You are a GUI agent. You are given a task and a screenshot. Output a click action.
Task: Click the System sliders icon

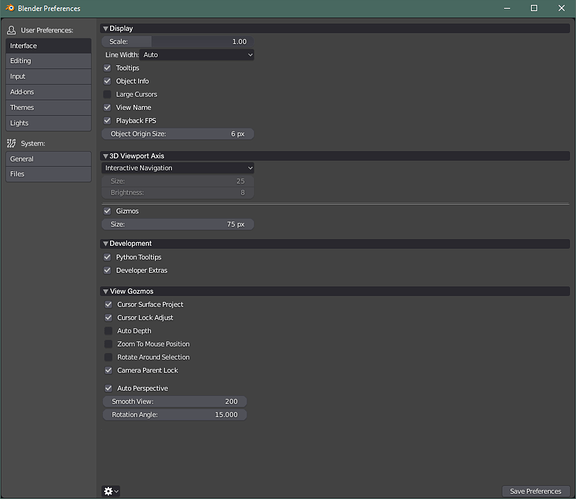[11, 143]
